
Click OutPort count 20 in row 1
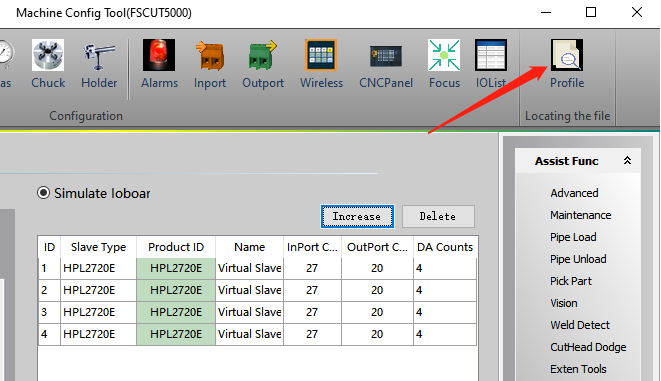(377, 268)
